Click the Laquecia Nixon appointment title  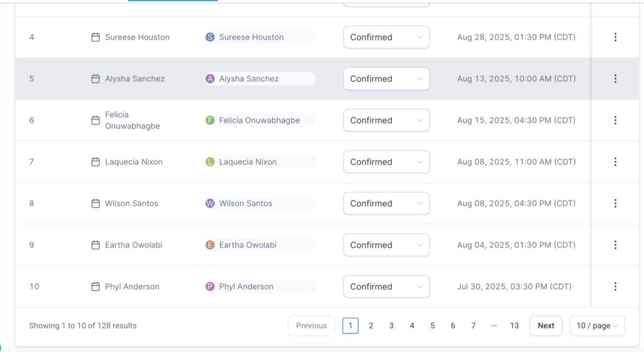click(133, 162)
